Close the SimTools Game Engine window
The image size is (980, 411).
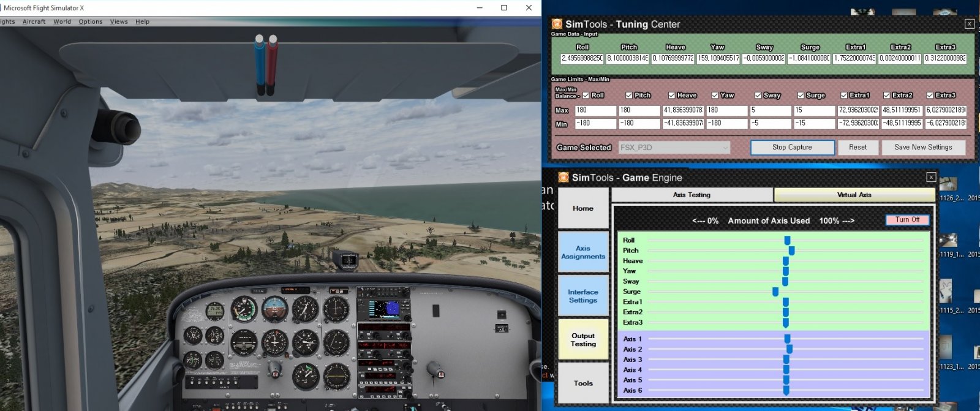point(931,177)
